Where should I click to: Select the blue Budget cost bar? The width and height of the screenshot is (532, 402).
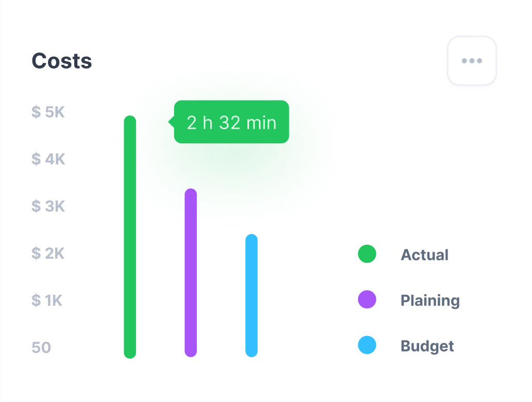[252, 295]
